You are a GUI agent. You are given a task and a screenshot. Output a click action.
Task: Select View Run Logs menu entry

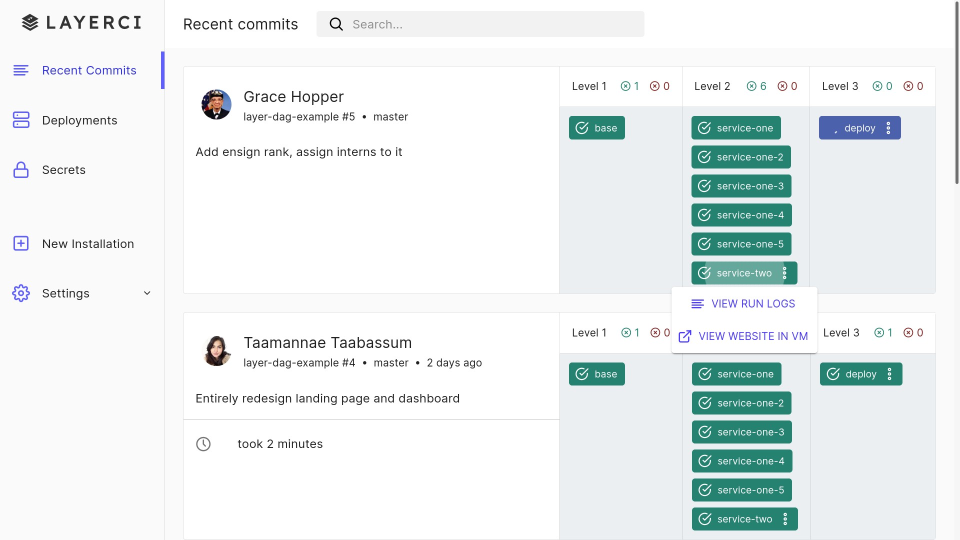point(744,304)
